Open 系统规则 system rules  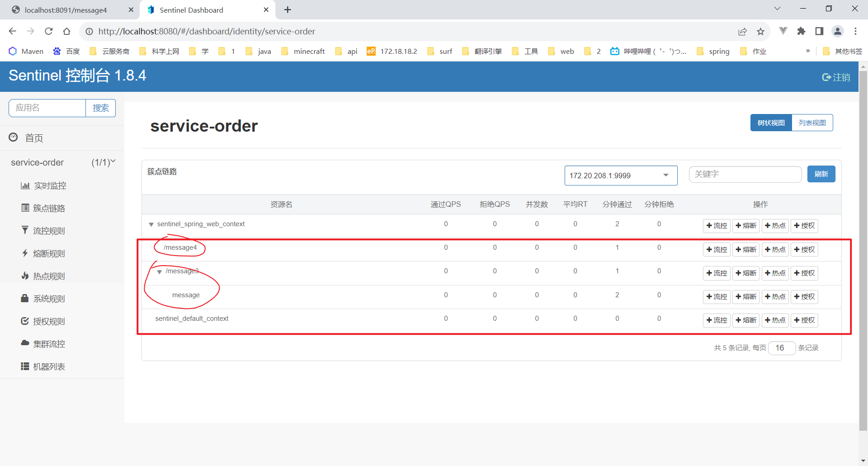(x=44, y=299)
